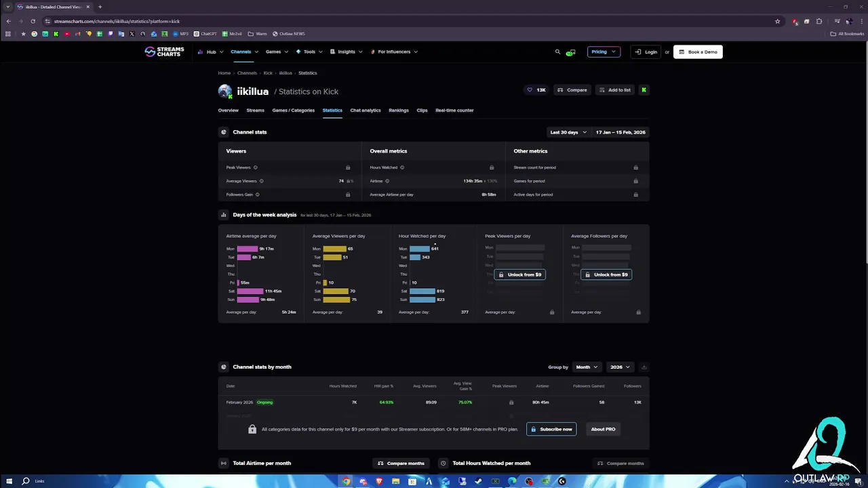Screen dimensions: 868x488
Task: Click the info icon beside Airtime
Action: pyautogui.click(x=387, y=181)
